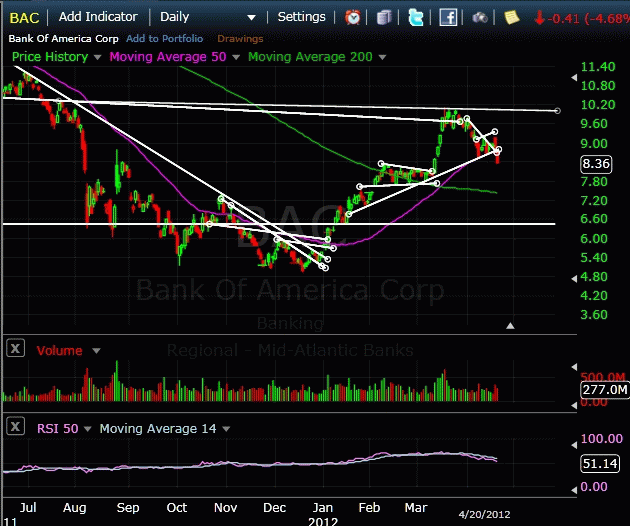Click the alarm clock alert icon
630x526 pixels.
click(x=353, y=17)
